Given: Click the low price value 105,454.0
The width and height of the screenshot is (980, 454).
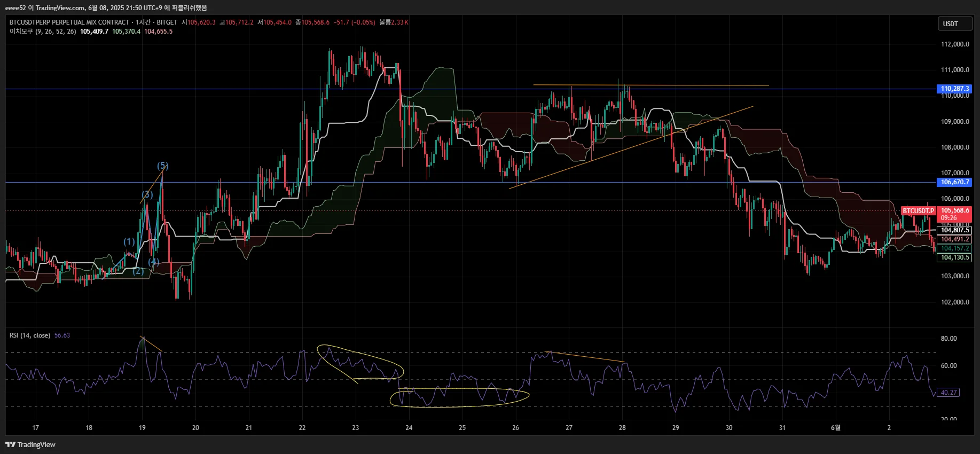Looking at the screenshot, I should coord(278,22).
